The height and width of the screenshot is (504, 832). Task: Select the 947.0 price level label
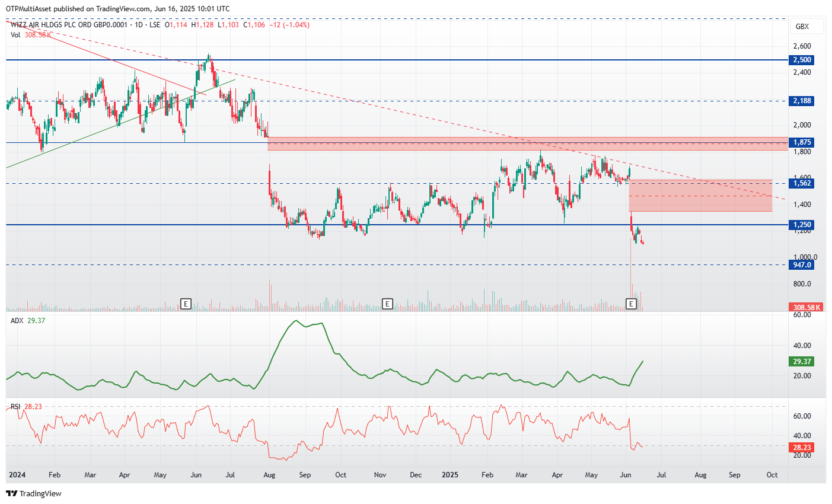(x=802, y=265)
